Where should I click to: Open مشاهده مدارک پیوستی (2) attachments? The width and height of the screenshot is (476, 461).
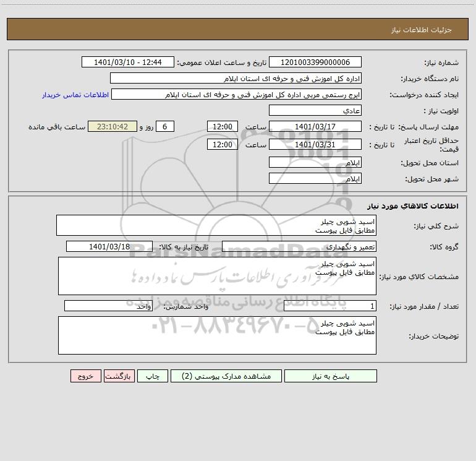[x=226, y=376]
